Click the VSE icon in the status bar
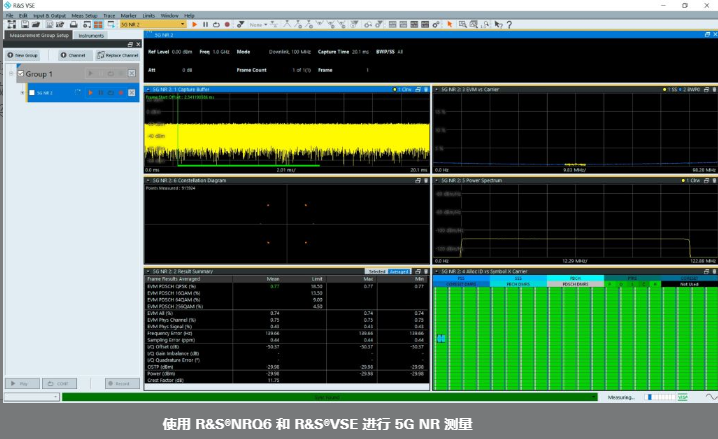The image size is (718, 439). tap(682, 397)
